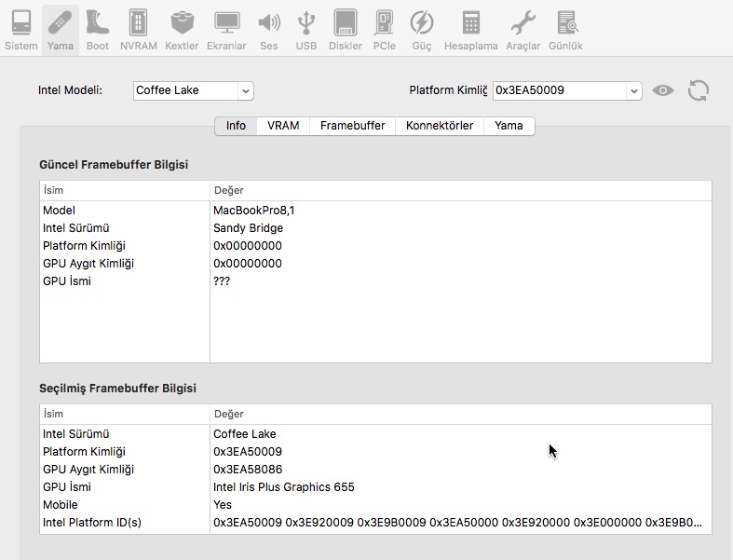Open the PCIe toolbar section
Viewport: 733px width, 560px height.
click(x=384, y=29)
